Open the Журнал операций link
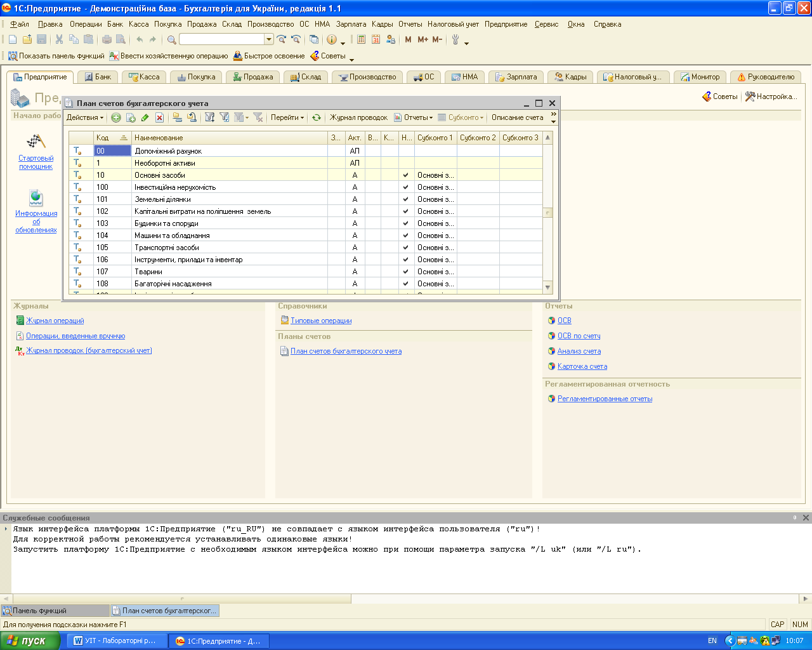The image size is (812, 650). [55, 321]
